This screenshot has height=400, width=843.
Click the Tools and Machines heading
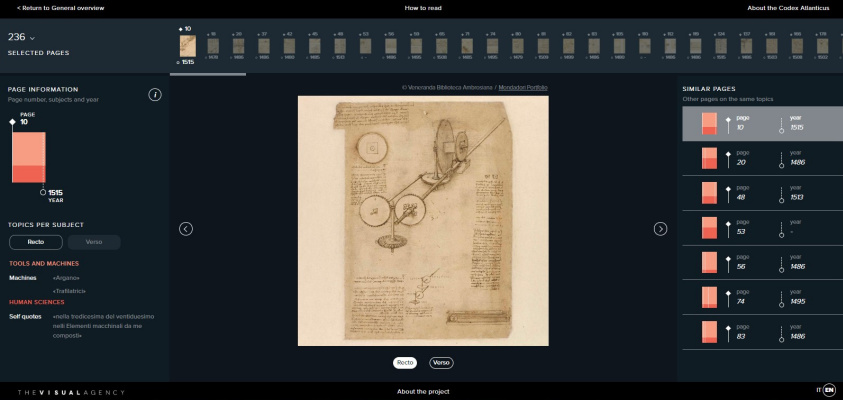coord(44,263)
